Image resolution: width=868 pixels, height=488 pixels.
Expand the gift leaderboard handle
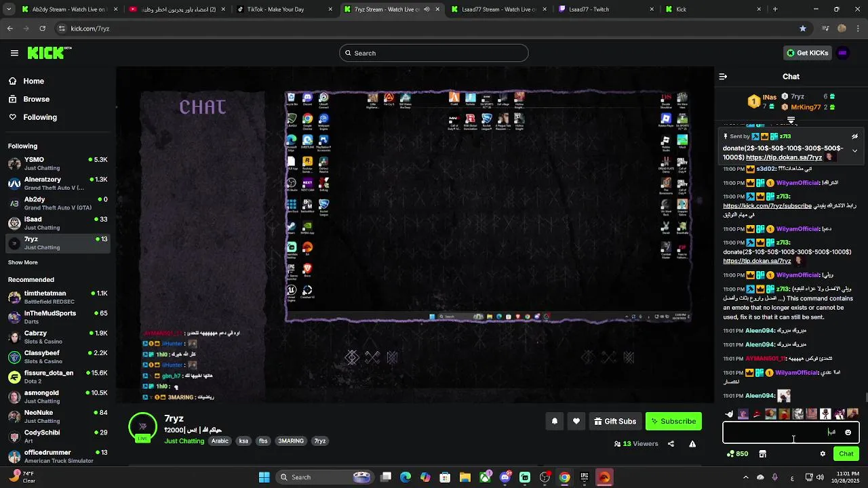791,120
